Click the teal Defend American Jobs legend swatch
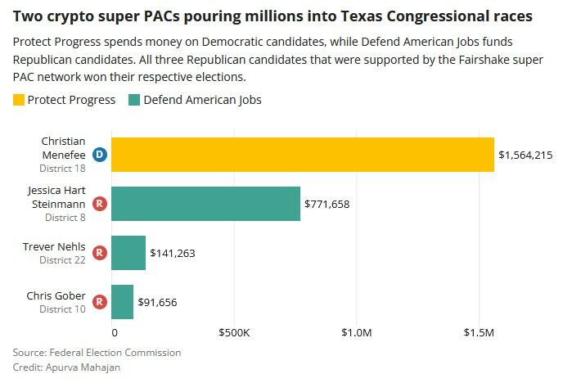This screenshot has width=563, height=392. 134,100
